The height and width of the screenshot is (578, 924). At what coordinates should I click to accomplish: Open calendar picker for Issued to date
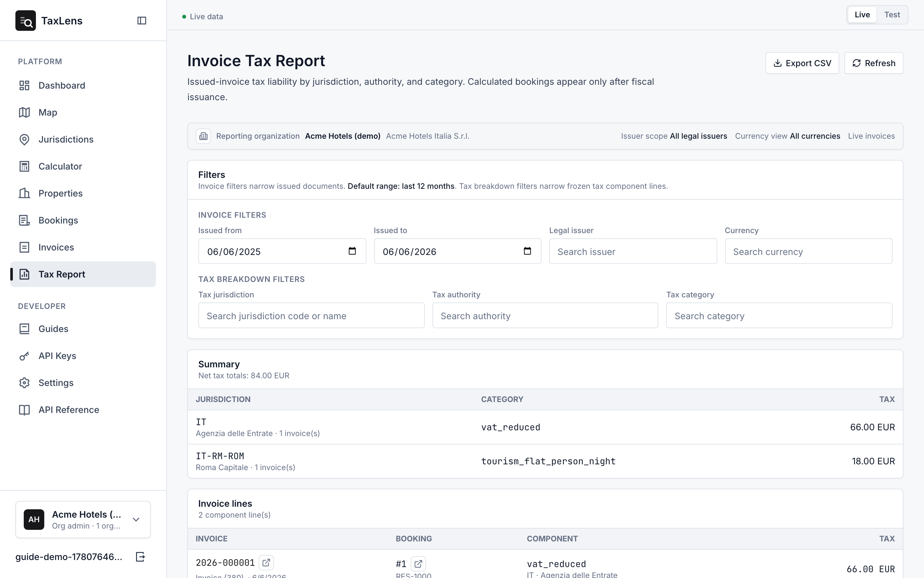527,251
